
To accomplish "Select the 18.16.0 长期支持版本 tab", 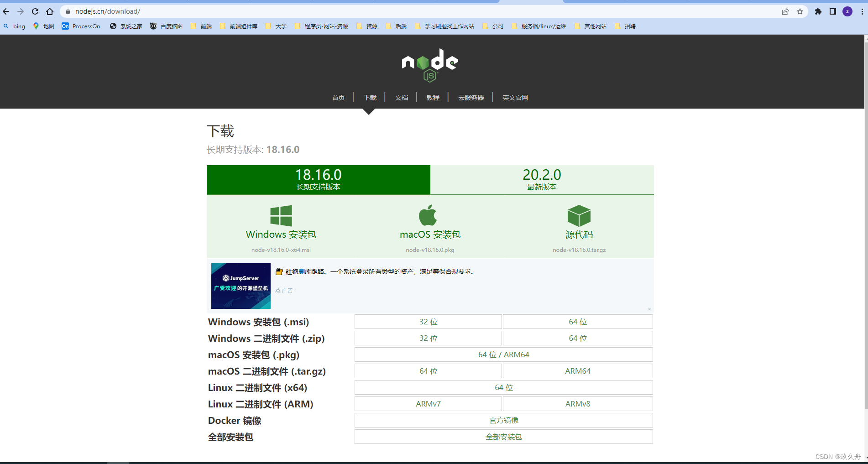I will pos(319,179).
